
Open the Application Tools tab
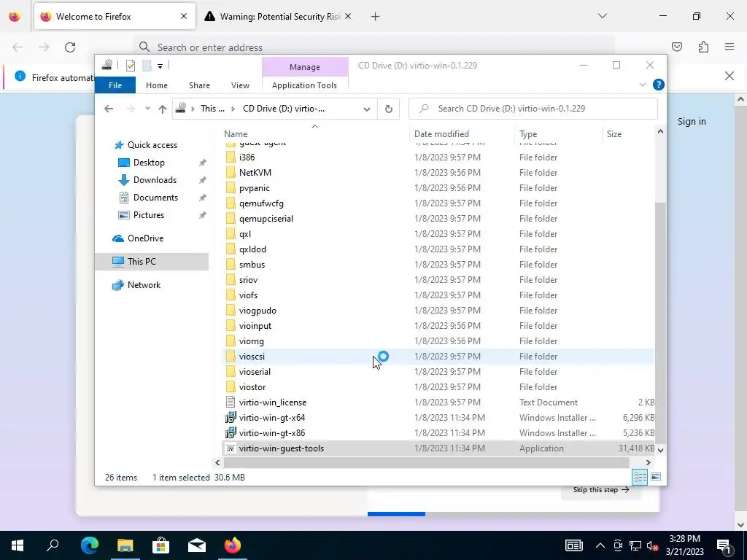(x=304, y=85)
